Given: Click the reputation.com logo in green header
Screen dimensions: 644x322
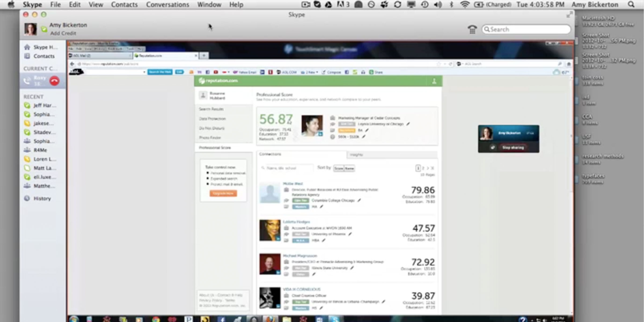Looking at the screenshot, I should pyautogui.click(x=218, y=80).
